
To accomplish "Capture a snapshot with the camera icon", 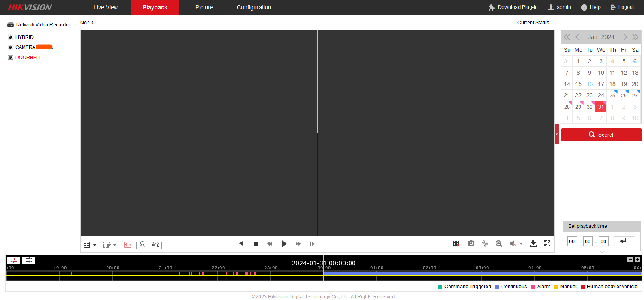I will point(470,244).
